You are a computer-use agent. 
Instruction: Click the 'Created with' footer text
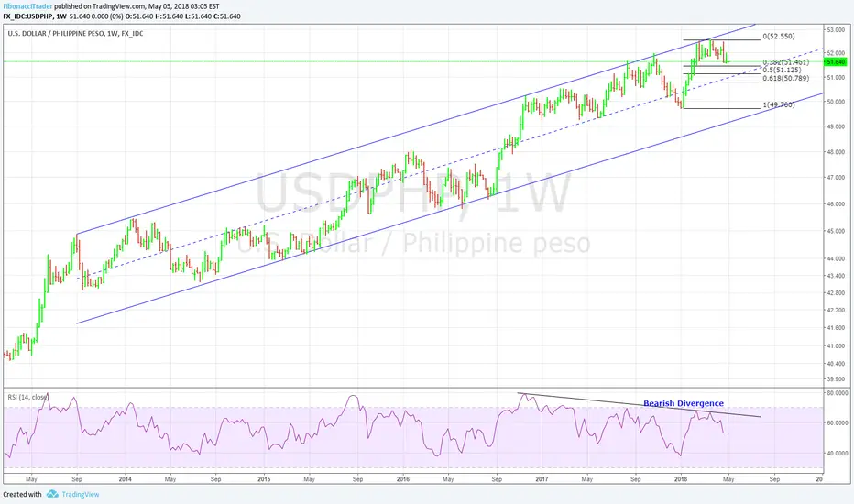click(22, 494)
